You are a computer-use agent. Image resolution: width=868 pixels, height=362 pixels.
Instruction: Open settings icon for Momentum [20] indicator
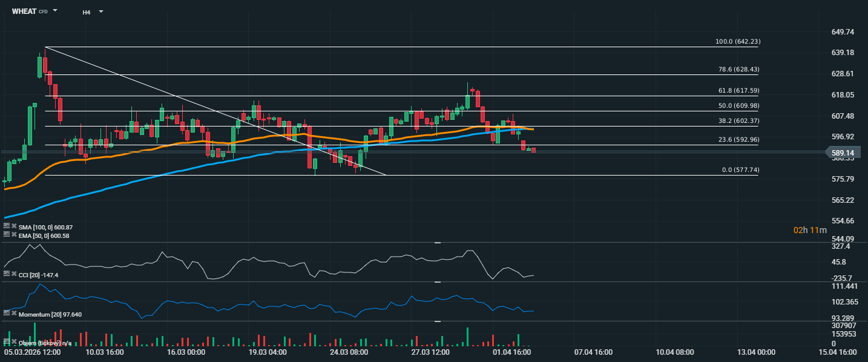7,314
